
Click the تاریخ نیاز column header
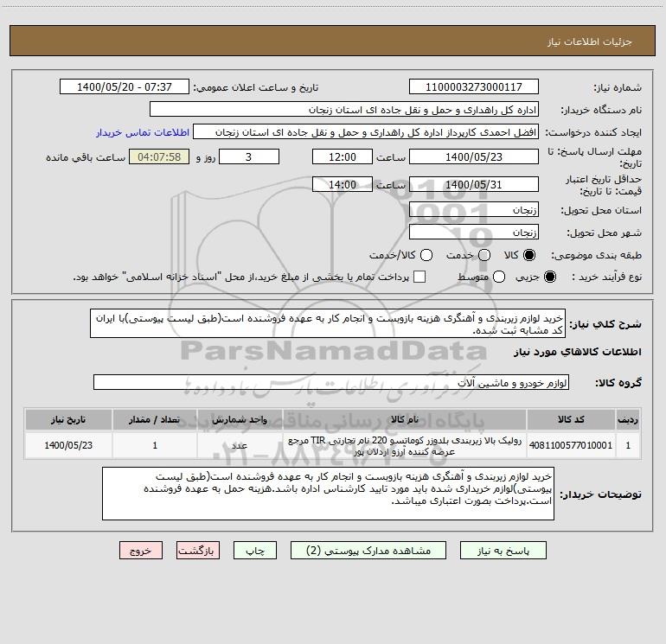click(68, 419)
